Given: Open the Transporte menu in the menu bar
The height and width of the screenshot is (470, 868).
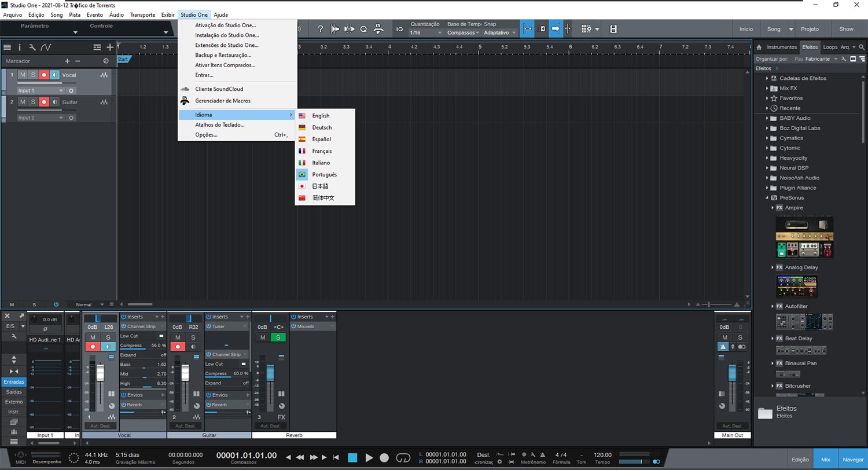Looking at the screenshot, I should click(x=142, y=14).
